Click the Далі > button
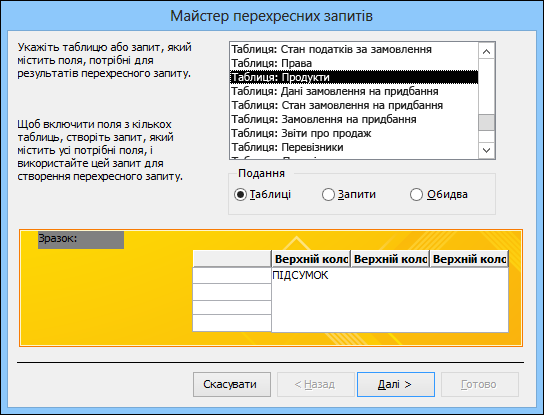Viewport: 544px width, 415px height. point(396,384)
